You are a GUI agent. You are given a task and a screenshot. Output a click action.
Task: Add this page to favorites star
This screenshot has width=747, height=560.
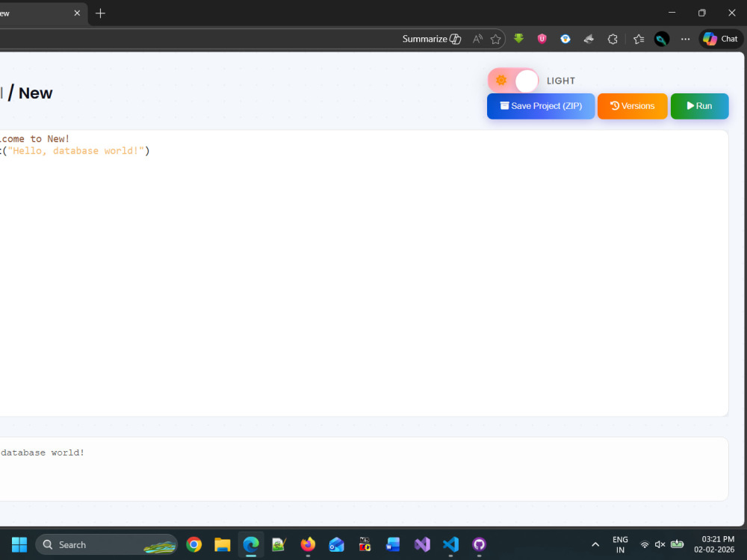495,39
